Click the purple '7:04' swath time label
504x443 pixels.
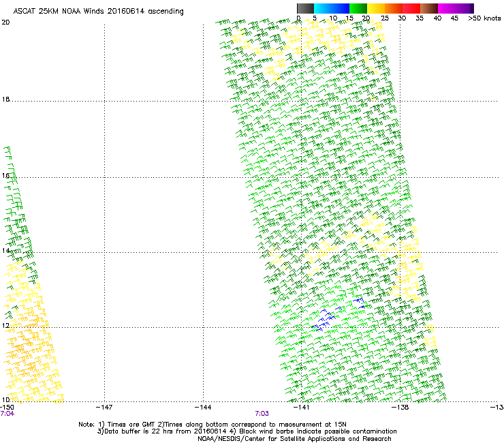click(7, 414)
